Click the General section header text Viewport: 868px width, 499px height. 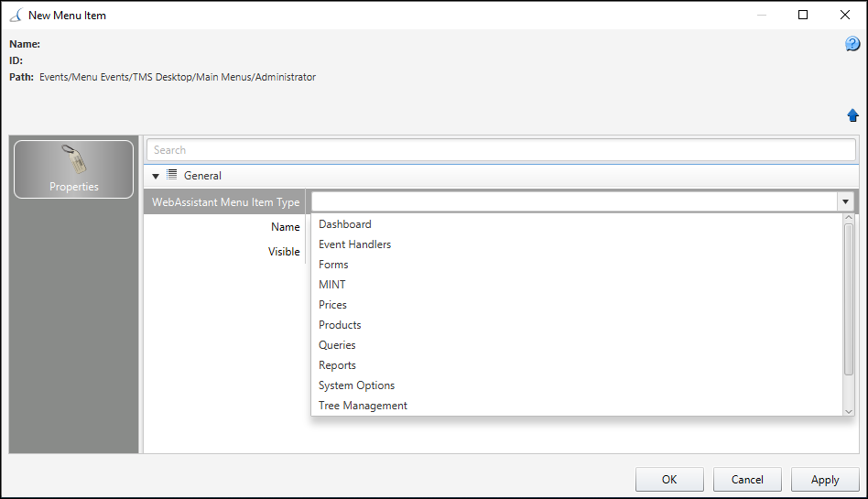point(202,176)
